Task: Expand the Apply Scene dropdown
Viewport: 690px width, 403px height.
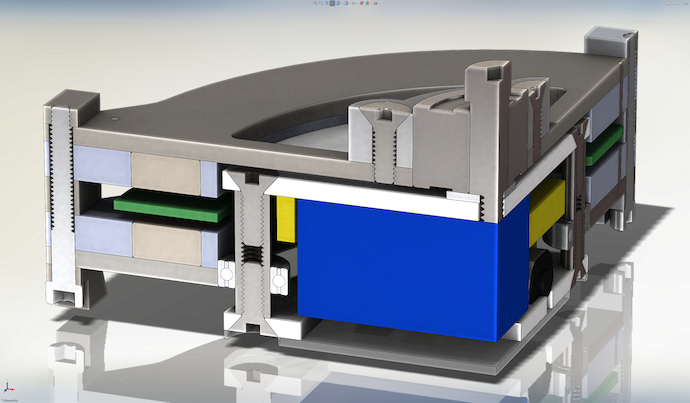Action: (x=369, y=4)
